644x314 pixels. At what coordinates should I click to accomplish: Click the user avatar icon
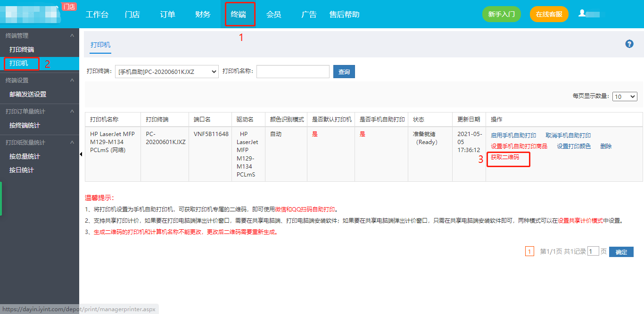[582, 14]
